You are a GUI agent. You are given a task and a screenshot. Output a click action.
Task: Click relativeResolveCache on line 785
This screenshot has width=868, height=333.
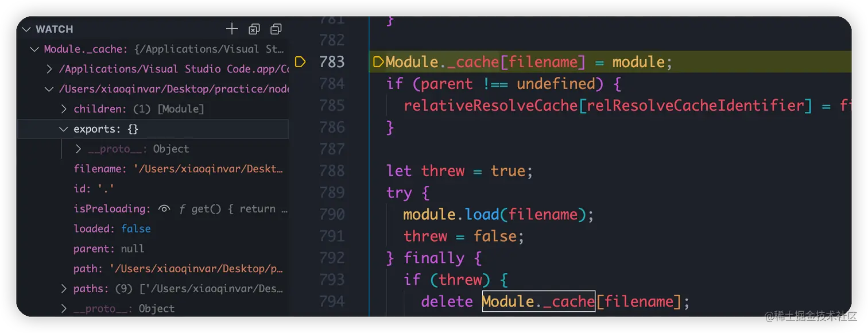(x=491, y=106)
